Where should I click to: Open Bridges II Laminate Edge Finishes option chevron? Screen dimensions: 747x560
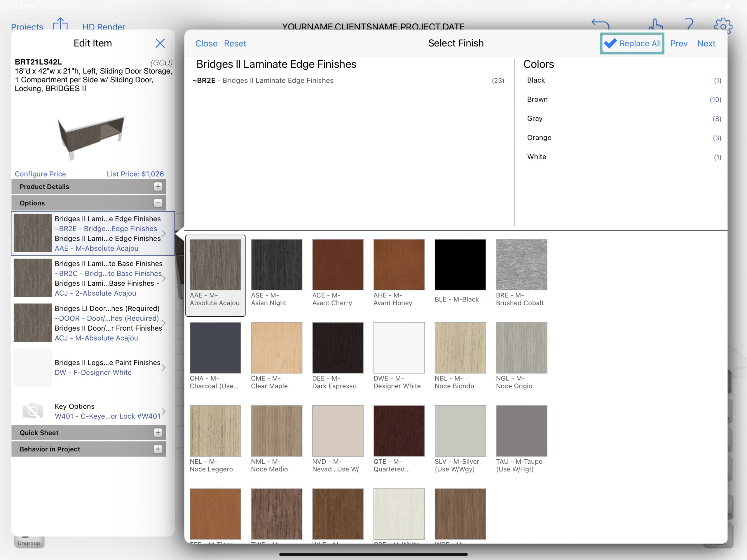[164, 233]
